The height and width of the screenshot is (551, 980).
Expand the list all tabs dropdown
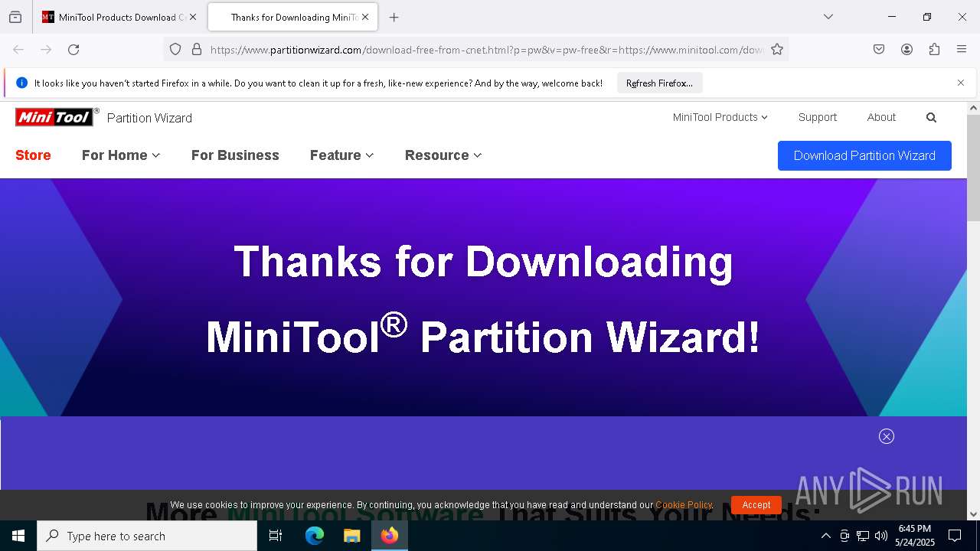click(x=828, y=17)
